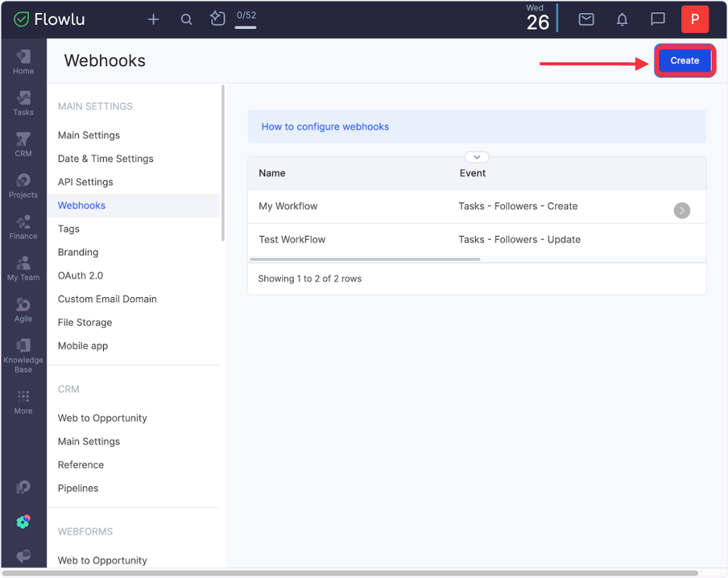Open the Test WorkFlow webhook row
Screen dimensions: 728x578
pos(292,240)
